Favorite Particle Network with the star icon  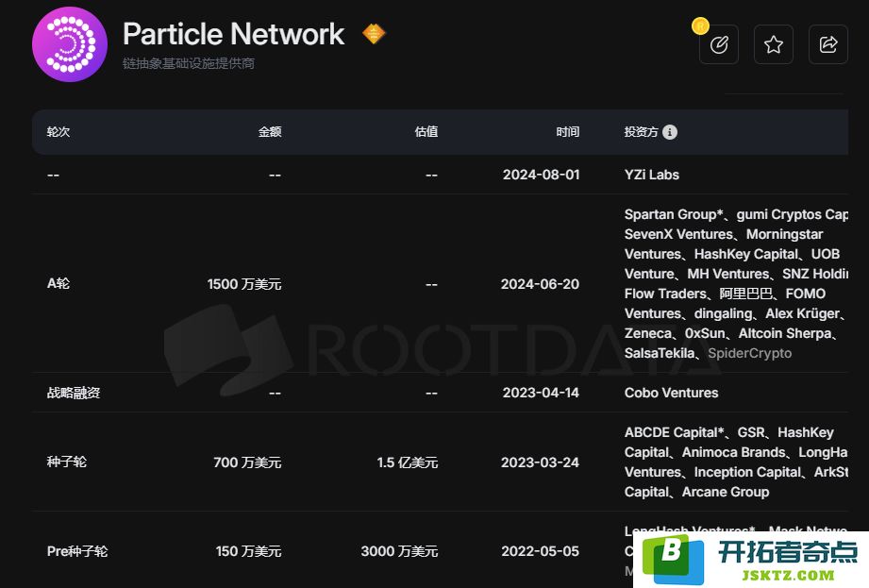[773, 44]
